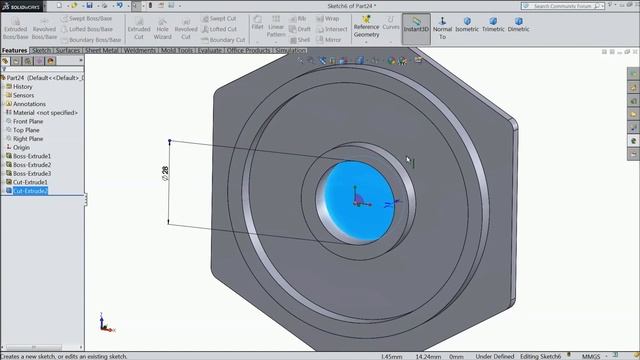Select the Mirror tool
Screen dimensions: 640x360
point(329,40)
